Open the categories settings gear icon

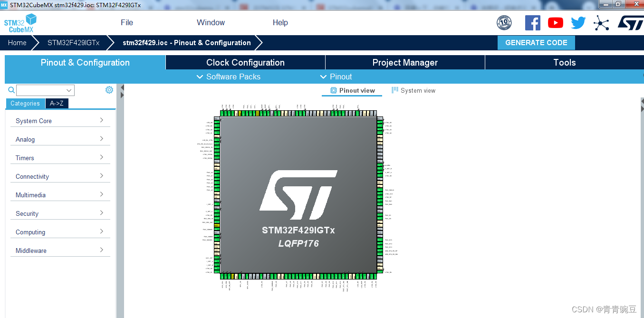109,90
